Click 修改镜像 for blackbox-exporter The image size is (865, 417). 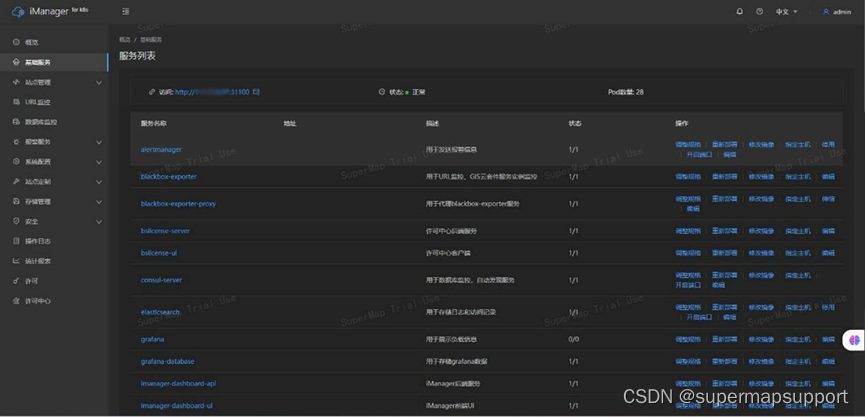(x=761, y=177)
